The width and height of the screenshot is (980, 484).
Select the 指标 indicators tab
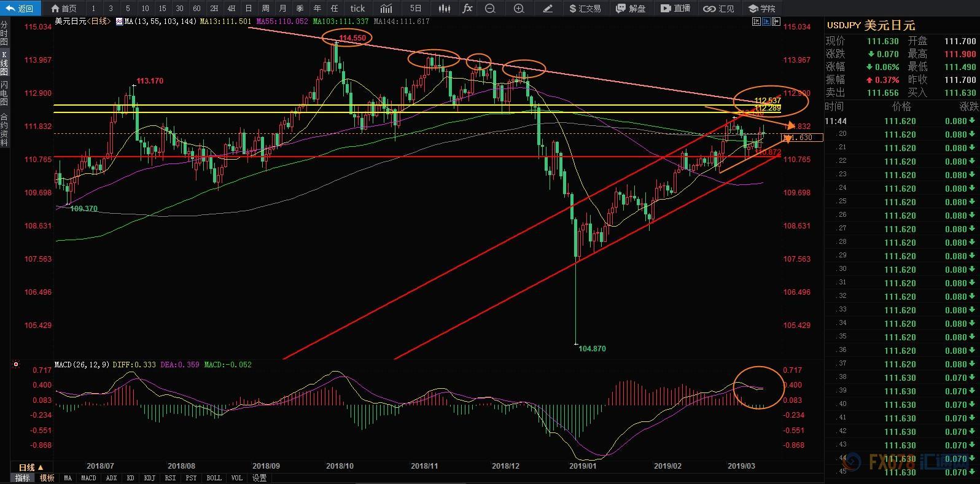22,478
